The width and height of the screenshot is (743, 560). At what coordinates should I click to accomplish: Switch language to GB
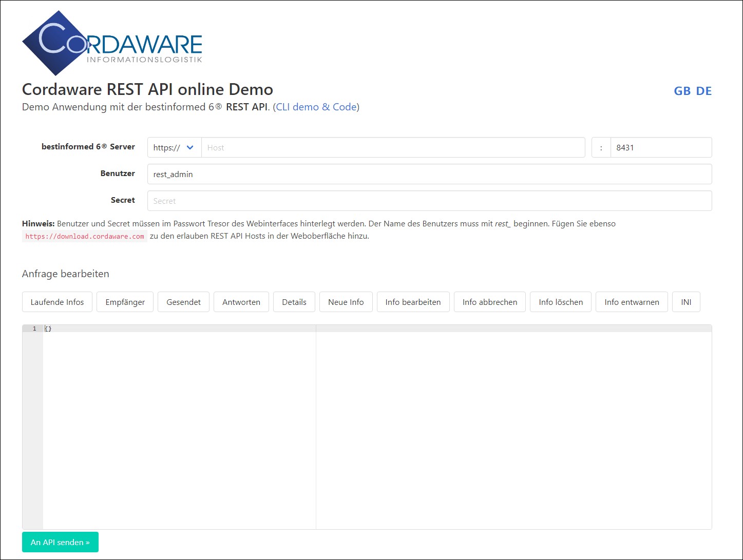pyautogui.click(x=682, y=91)
